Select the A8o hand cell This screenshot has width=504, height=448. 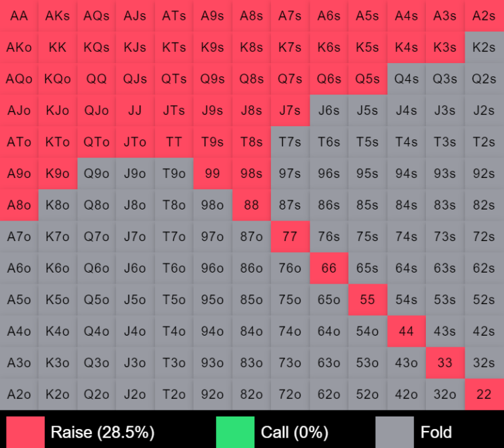click(19, 205)
